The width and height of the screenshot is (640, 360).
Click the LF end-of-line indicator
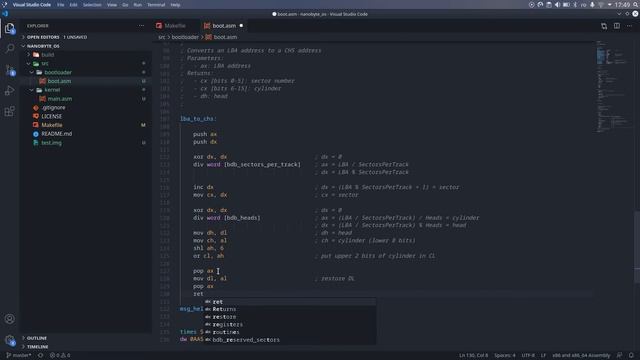click(x=543, y=355)
